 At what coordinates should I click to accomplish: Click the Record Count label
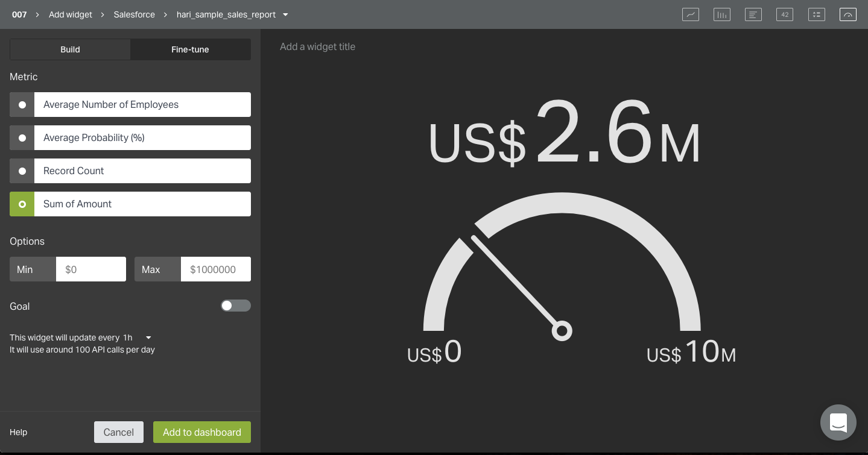tap(74, 171)
